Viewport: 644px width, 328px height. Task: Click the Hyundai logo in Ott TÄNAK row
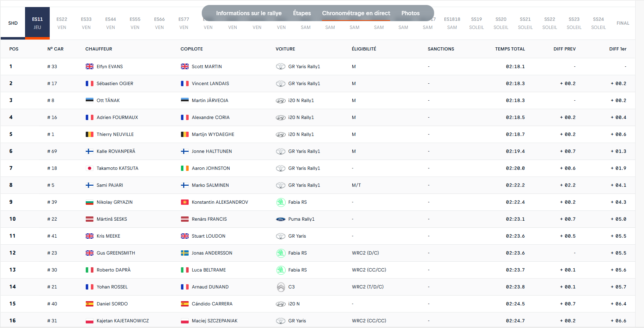[x=281, y=101]
